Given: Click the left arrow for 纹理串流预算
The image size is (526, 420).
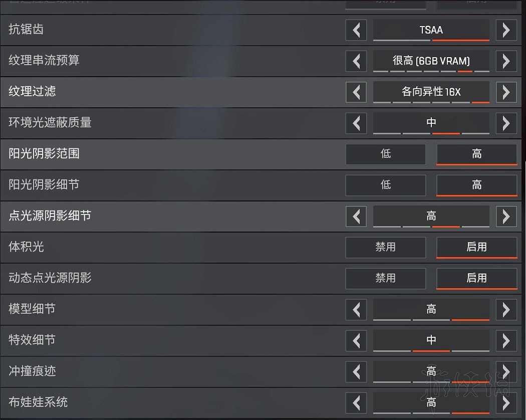Looking at the screenshot, I should click(356, 61).
